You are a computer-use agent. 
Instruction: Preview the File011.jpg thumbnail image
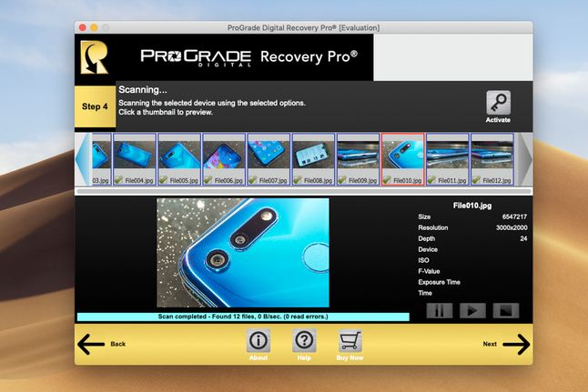pyautogui.click(x=448, y=155)
